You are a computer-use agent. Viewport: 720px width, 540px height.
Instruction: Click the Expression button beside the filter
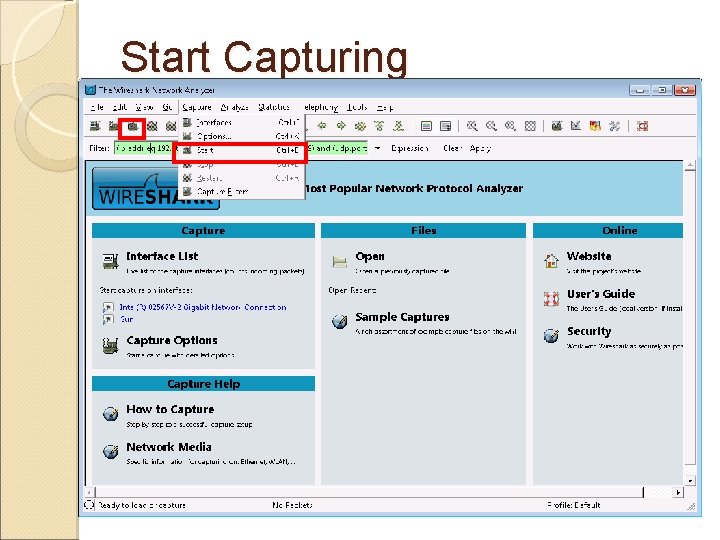point(410,148)
